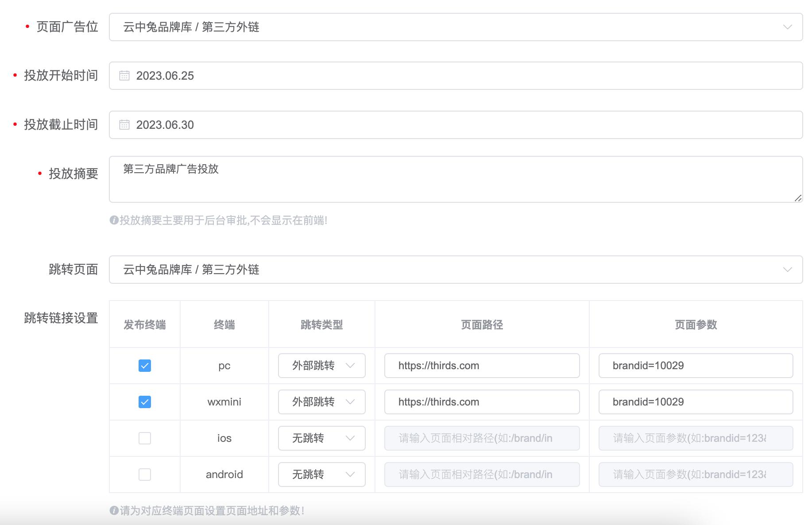Enable the android 发布终端 checkbox
The width and height of the screenshot is (812, 525).
click(x=144, y=474)
